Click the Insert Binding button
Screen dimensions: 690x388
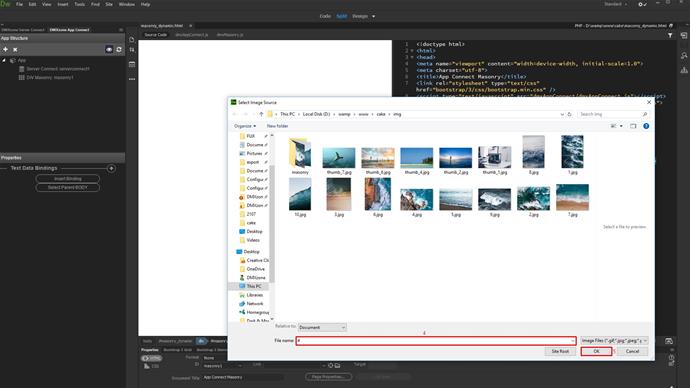[x=68, y=179]
